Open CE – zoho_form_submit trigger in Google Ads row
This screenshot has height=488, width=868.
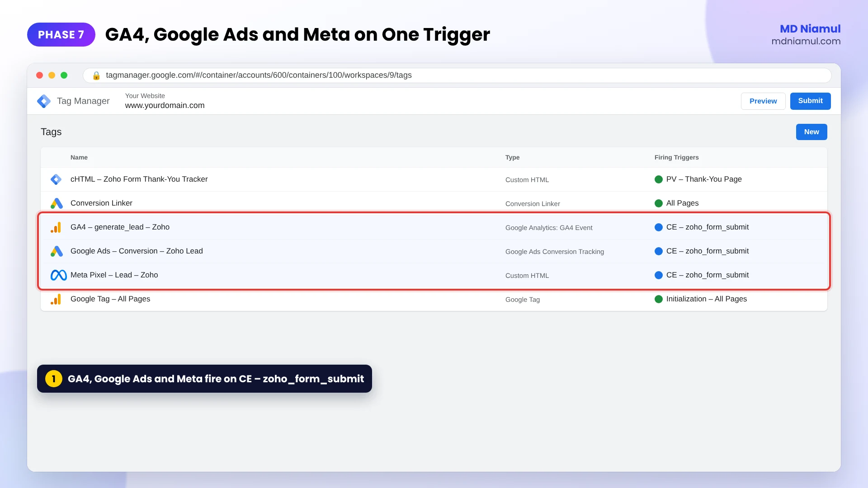click(x=708, y=251)
